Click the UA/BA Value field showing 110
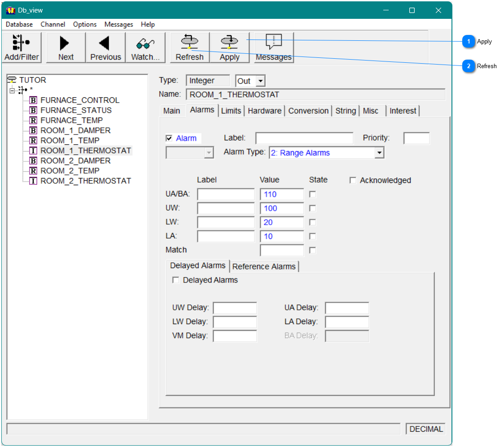This screenshot has width=504, height=447. click(281, 194)
